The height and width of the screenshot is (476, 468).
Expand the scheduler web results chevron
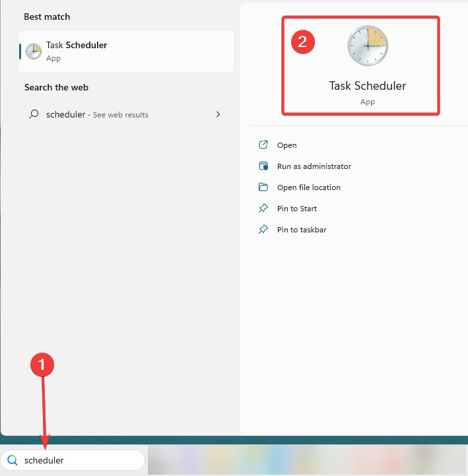(218, 114)
